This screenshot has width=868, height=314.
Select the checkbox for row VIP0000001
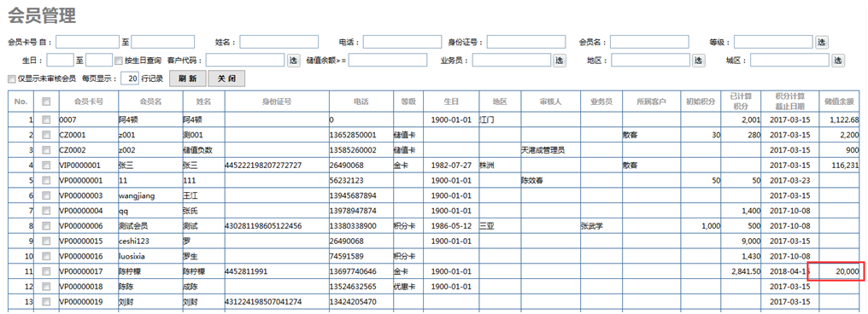[x=46, y=165]
